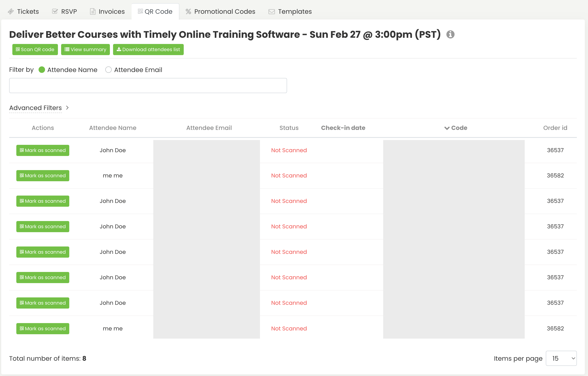The height and width of the screenshot is (376, 588).
Task: Open Items per page dropdown
Action: click(x=561, y=358)
